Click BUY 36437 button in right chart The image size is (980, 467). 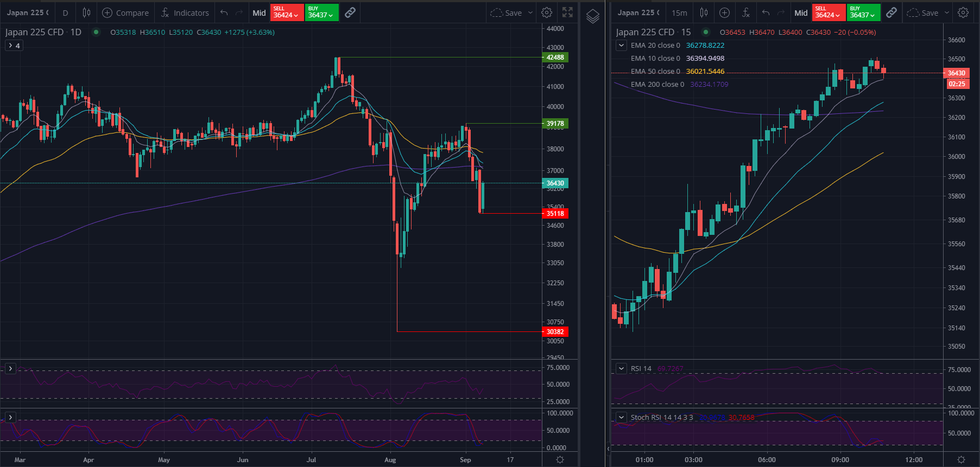(863, 12)
